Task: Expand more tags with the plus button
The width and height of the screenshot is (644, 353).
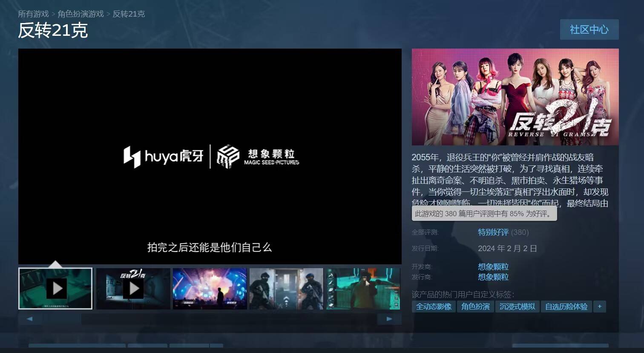Action: click(600, 307)
